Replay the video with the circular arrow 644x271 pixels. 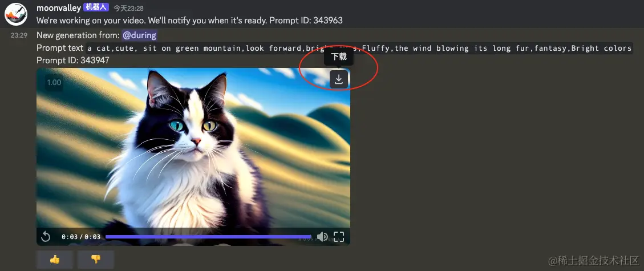46,237
